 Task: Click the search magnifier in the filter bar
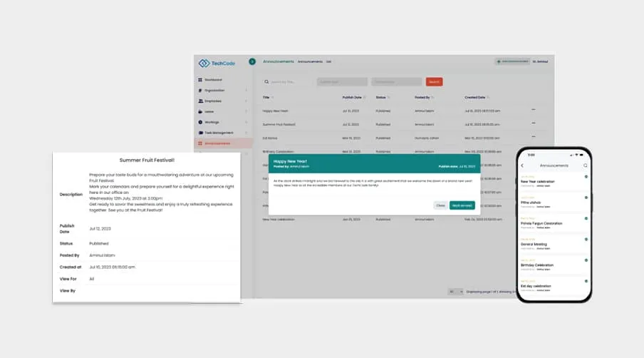[266, 82]
